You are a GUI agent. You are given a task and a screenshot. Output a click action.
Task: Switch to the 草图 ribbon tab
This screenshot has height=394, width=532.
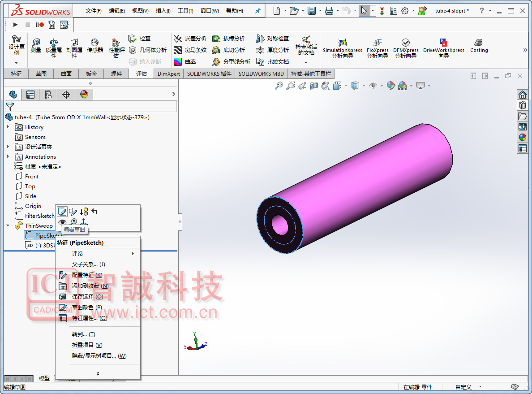(x=41, y=74)
